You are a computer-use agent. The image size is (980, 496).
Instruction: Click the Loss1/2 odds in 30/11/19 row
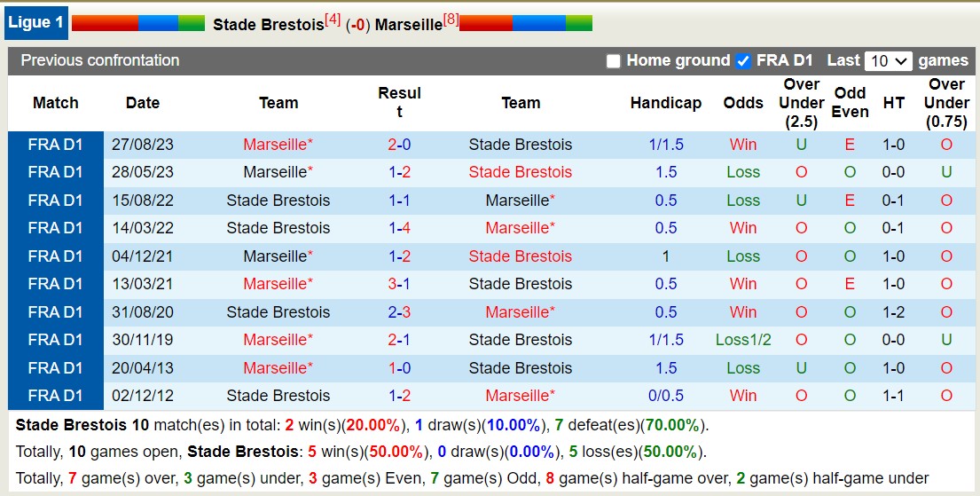coord(743,340)
